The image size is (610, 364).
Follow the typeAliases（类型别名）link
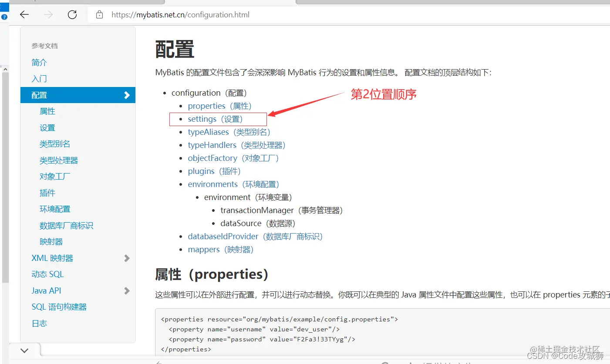[x=229, y=132]
